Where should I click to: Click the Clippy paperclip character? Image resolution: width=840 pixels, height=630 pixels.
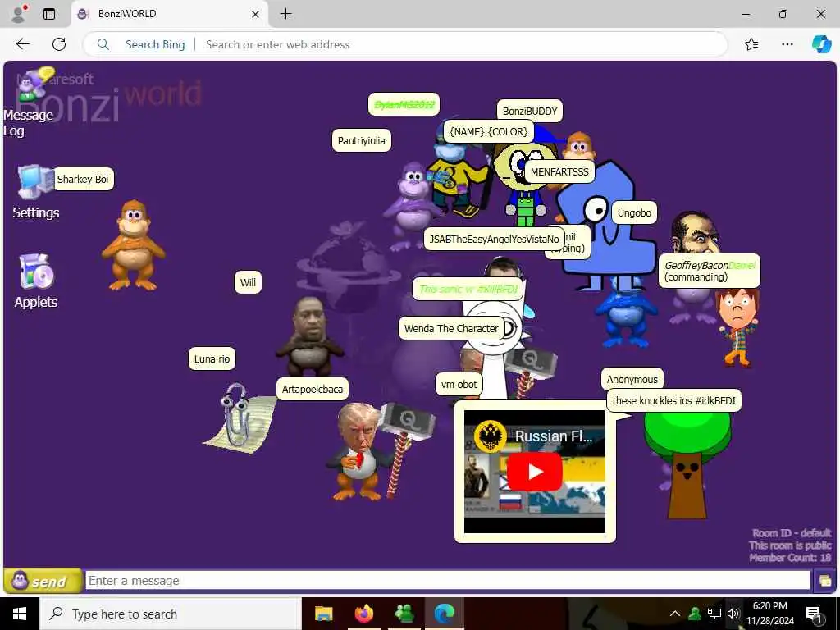[x=240, y=418]
